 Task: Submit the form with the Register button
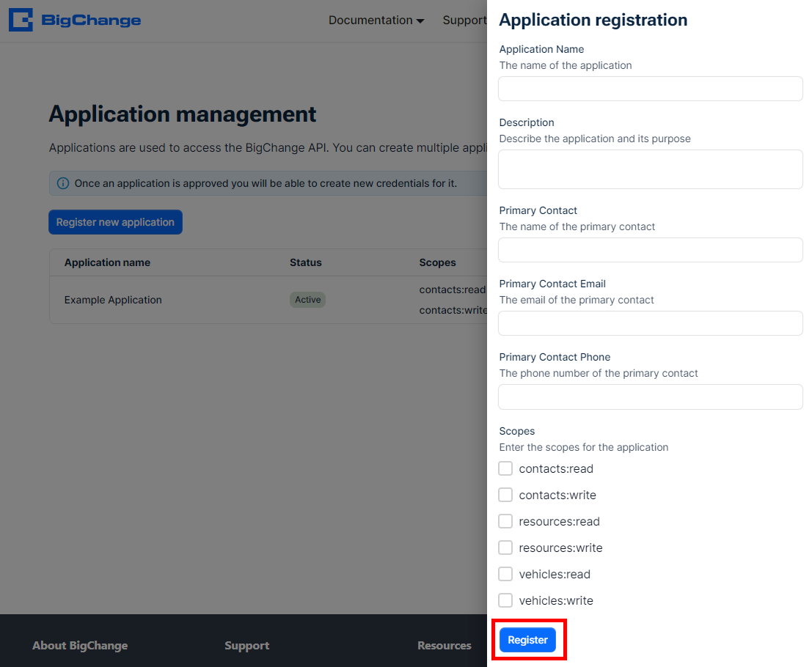pos(527,640)
